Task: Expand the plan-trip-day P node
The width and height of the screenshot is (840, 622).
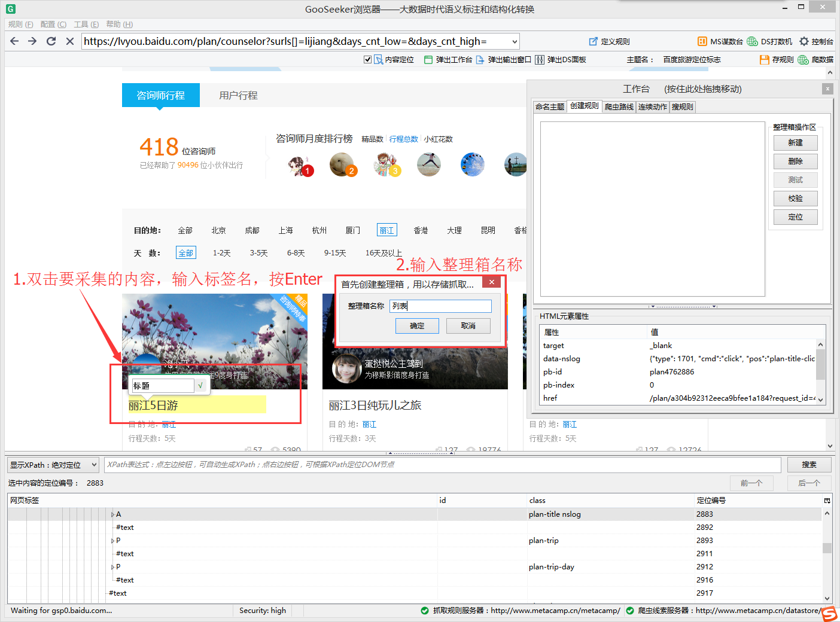Action: [x=112, y=567]
